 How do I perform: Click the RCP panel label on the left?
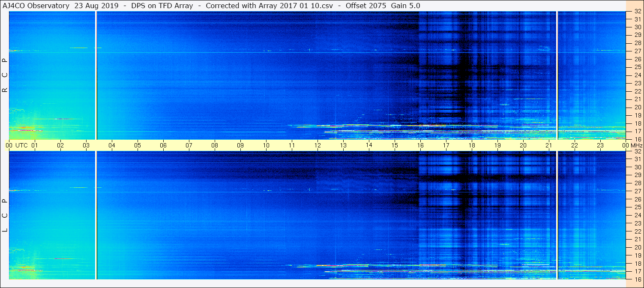point(5,75)
